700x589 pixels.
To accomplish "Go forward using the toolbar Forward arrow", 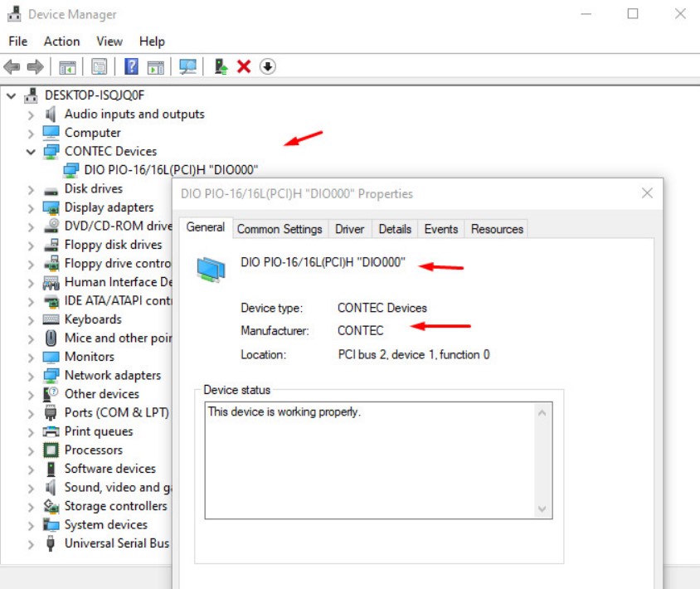I will 36,67.
